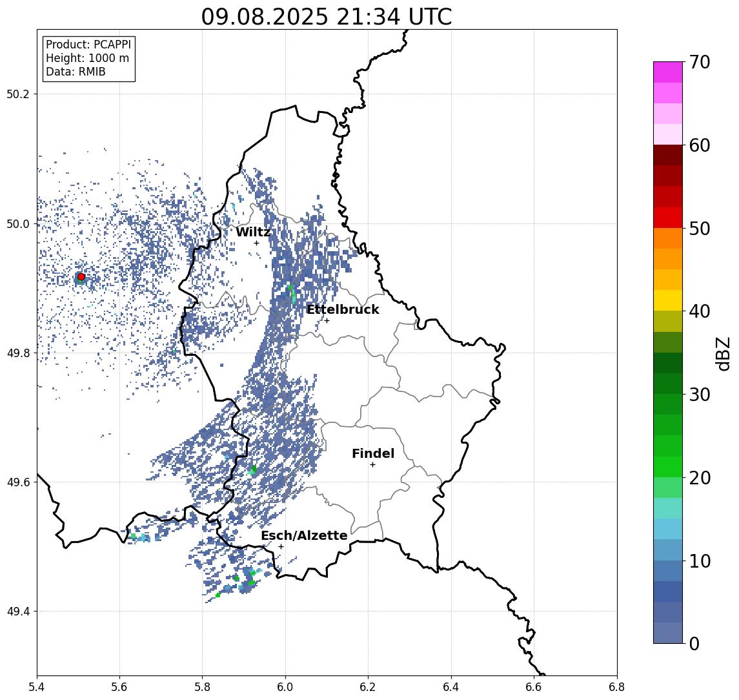Click the Esch/Alzette station label
Viewport: 739px width, 700px height.
pos(304,535)
